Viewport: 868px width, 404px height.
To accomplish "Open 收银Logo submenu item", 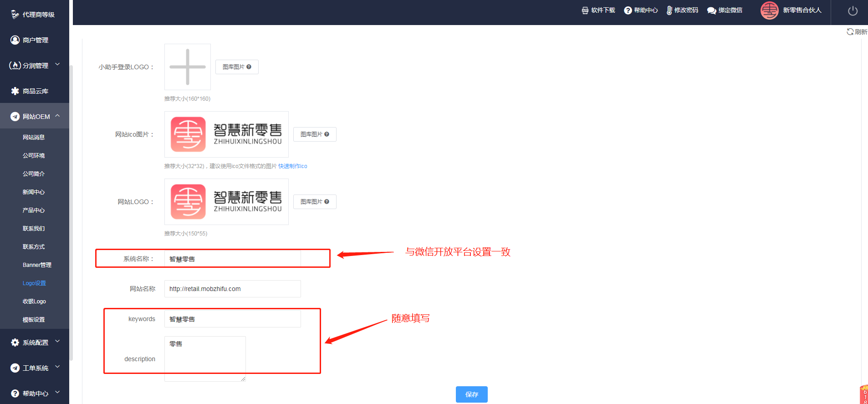I will (34, 302).
